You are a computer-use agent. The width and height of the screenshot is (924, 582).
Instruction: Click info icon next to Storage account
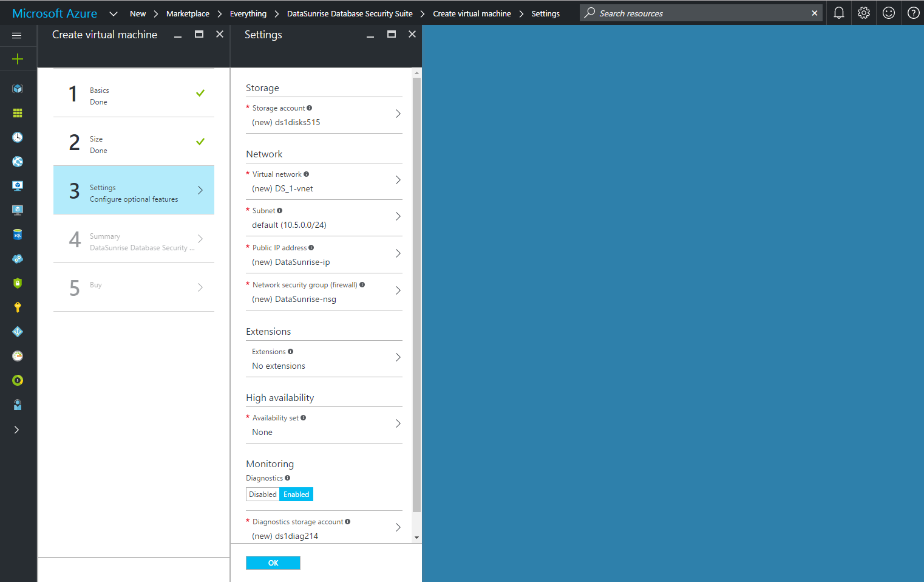click(310, 108)
